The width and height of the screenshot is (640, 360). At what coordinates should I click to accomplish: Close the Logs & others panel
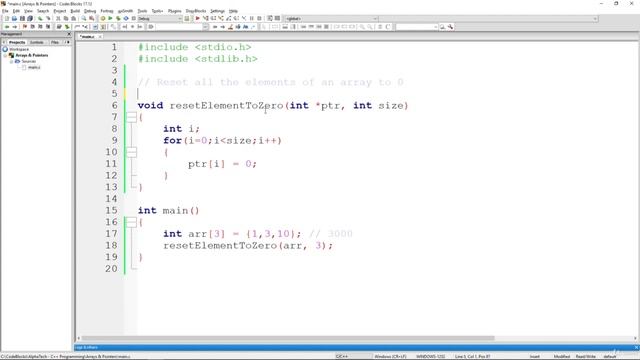[636, 348]
